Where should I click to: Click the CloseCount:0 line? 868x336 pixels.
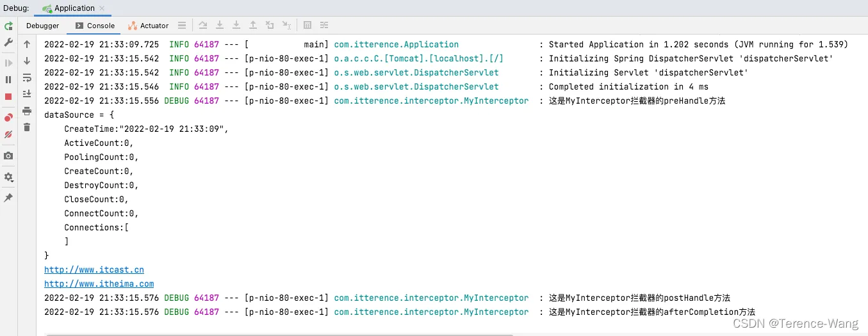click(x=96, y=200)
